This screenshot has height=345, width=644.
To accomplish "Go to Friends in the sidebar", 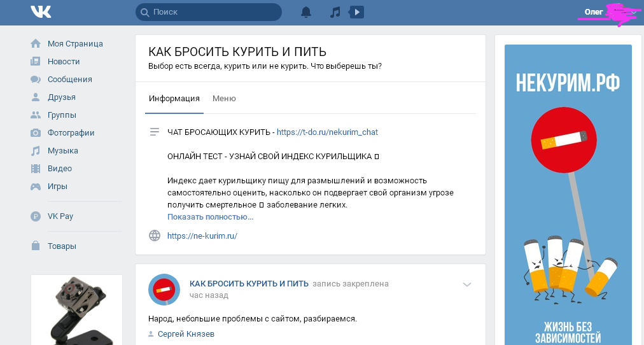I will point(61,97).
